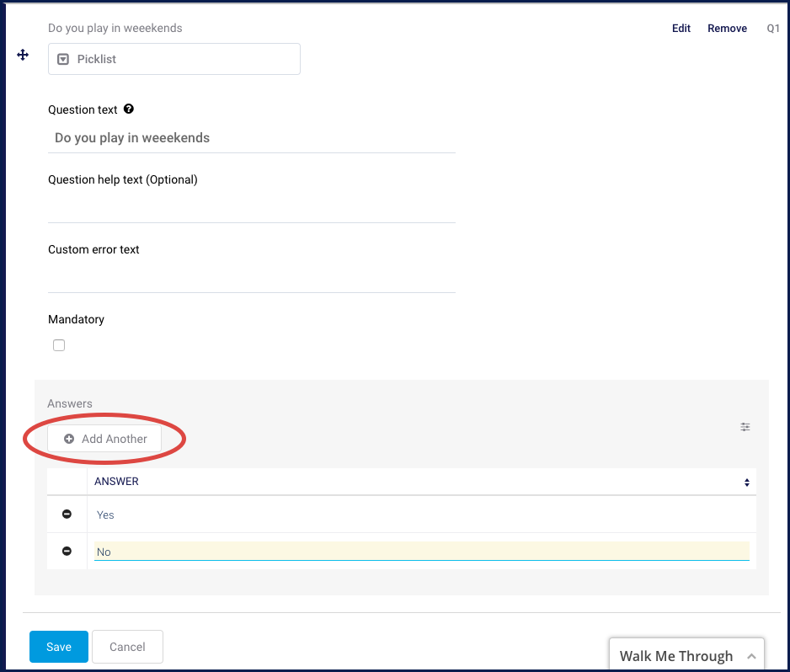Click the Question help text input field
The image size is (790, 672).
(252, 208)
